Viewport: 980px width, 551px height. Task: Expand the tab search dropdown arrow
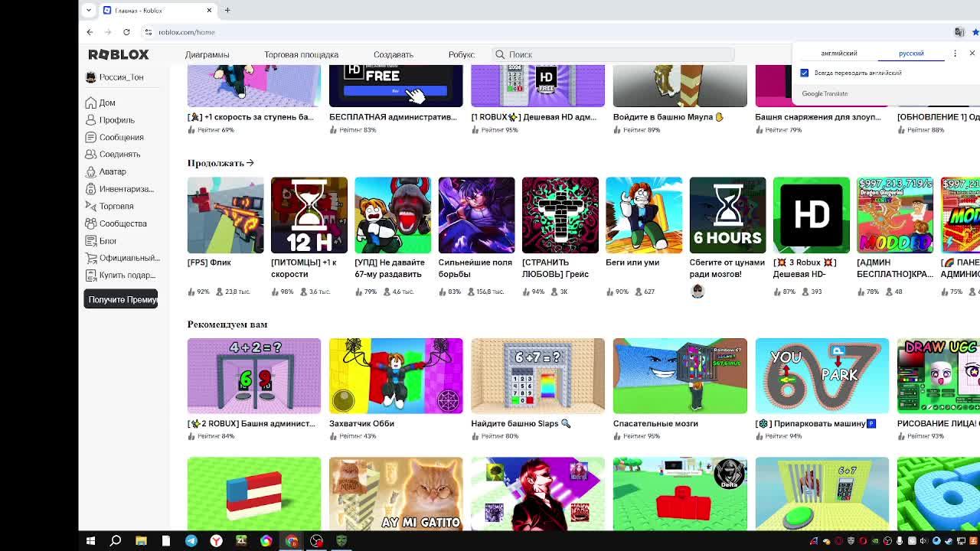coord(89,10)
